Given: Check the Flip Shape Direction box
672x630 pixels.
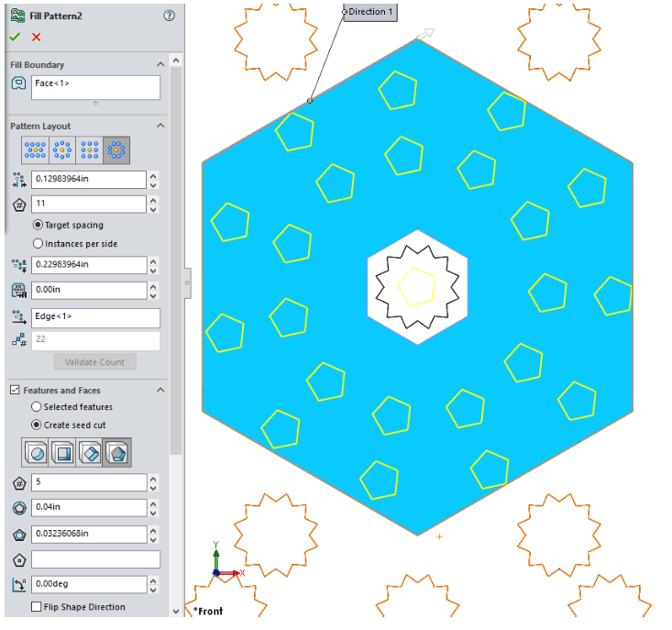Looking at the screenshot, I should pos(37,607).
